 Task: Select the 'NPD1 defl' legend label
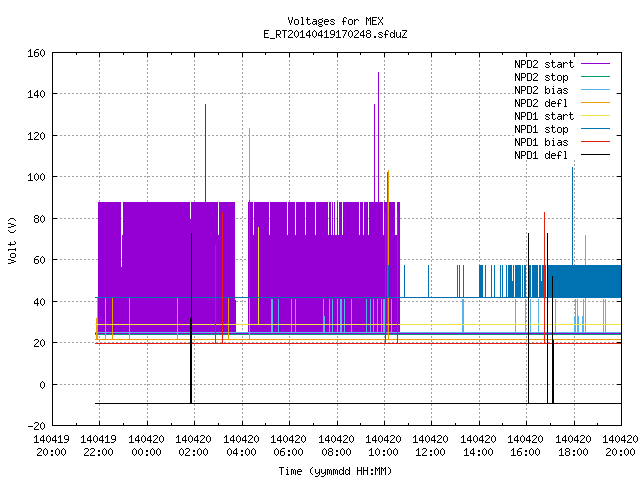[541, 156]
